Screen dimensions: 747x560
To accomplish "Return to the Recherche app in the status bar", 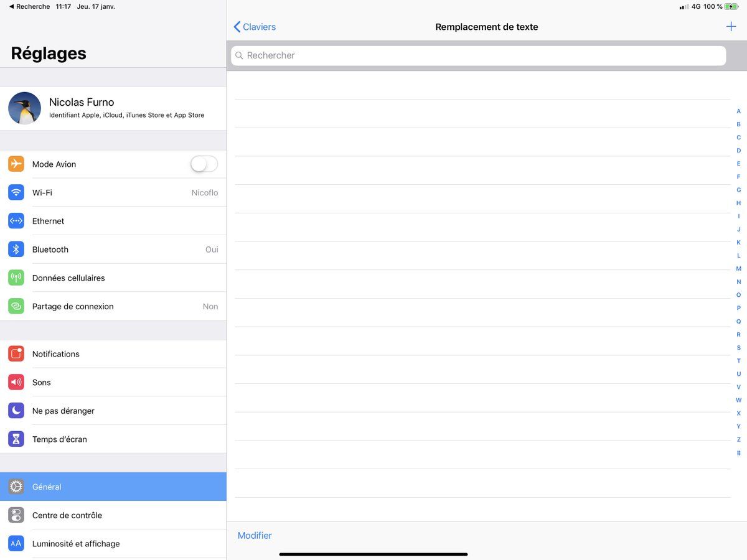I will tap(29, 6).
